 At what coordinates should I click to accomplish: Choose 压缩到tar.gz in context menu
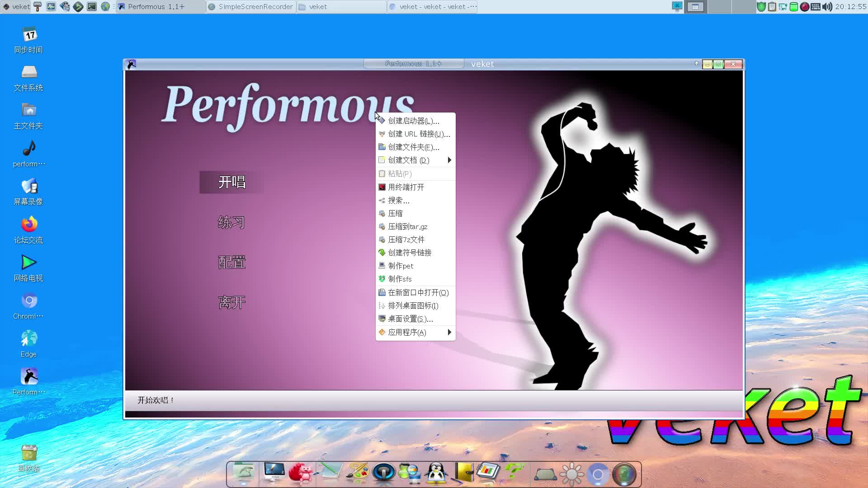pyautogui.click(x=415, y=226)
